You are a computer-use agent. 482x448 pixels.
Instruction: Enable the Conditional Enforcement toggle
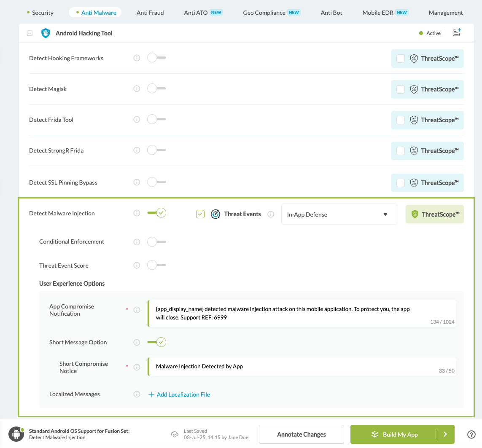click(156, 241)
